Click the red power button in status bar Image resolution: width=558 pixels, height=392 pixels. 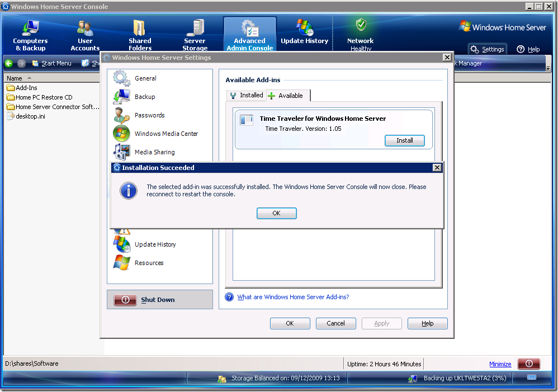529,363
